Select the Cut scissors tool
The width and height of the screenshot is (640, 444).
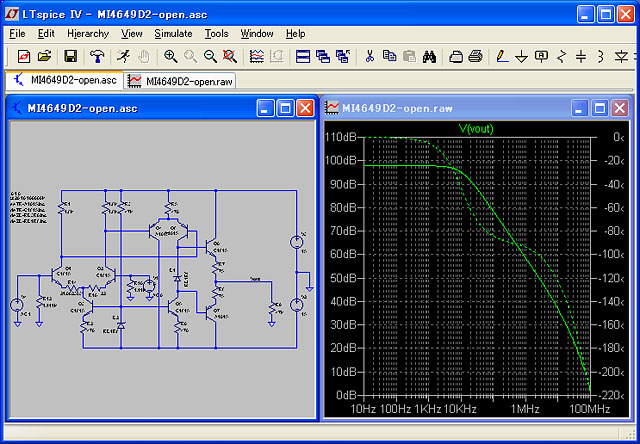pos(370,56)
